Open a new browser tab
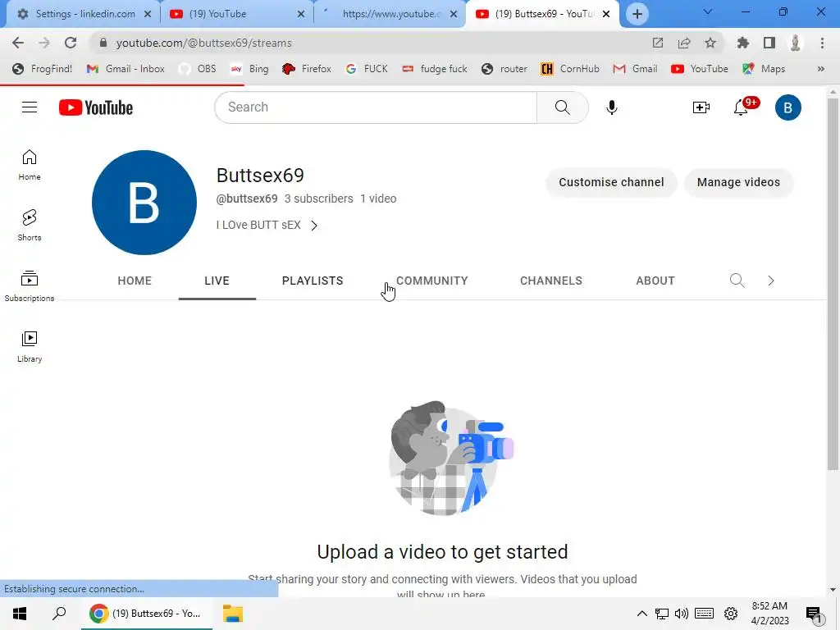Screen dimensions: 840x630 pyautogui.click(x=637, y=14)
